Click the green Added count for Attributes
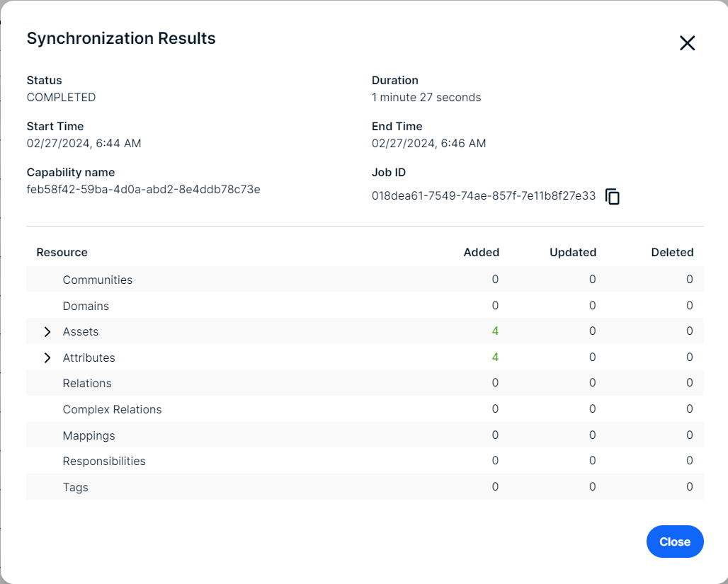 coord(495,357)
